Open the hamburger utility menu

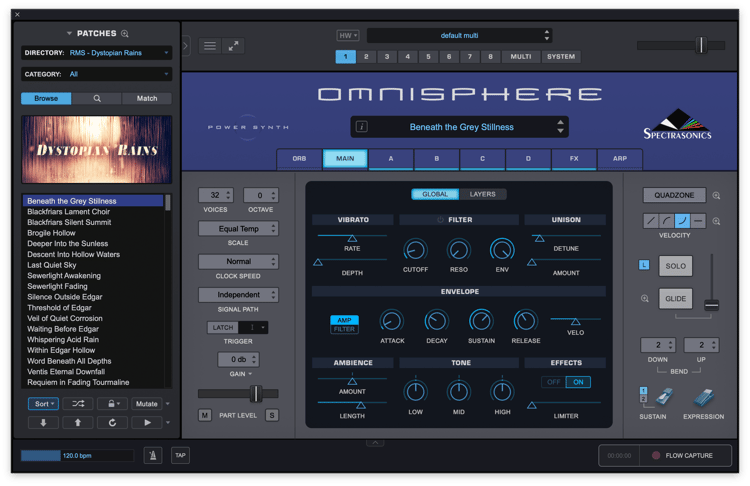coord(210,46)
